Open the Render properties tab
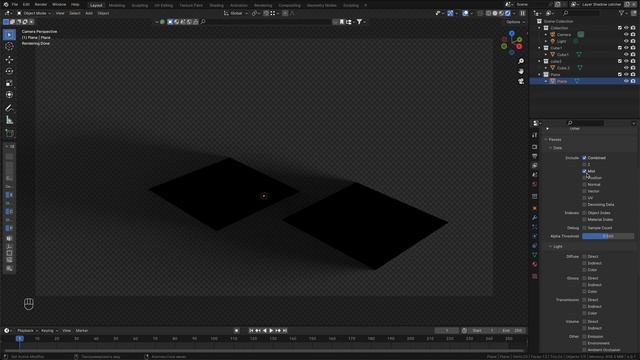This screenshot has height=360, width=640. (x=535, y=147)
